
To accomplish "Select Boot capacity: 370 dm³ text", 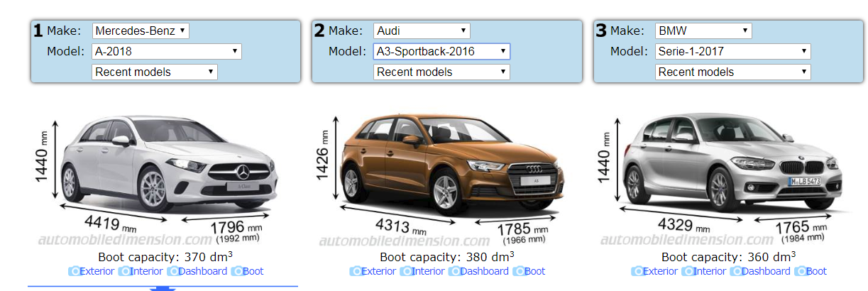I will click(x=165, y=257).
